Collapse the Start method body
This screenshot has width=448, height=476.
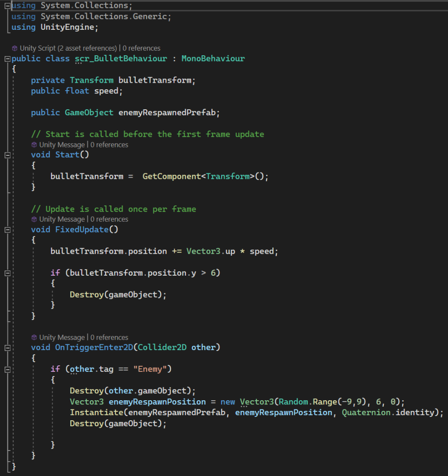pos(7,155)
